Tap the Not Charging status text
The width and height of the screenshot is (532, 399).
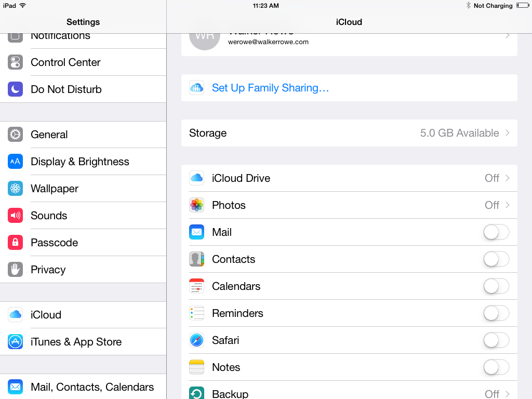click(x=493, y=6)
